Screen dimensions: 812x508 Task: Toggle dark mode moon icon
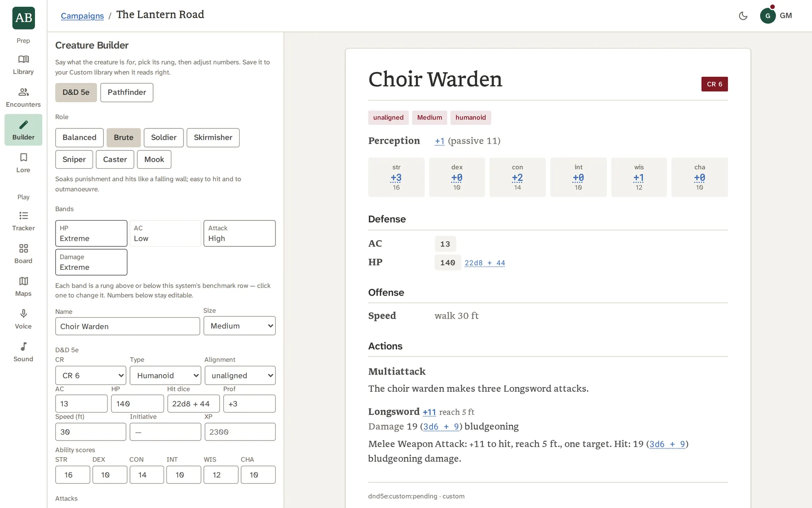click(x=743, y=16)
